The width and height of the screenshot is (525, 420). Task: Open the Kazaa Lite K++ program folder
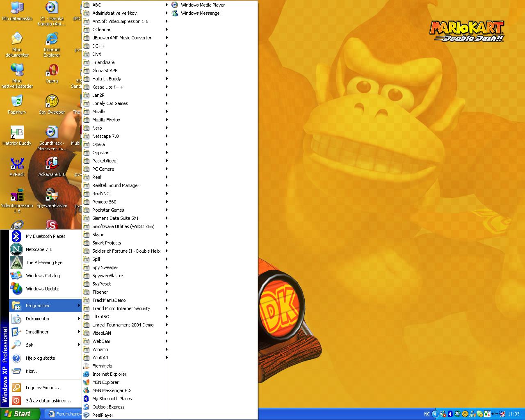tap(126, 87)
